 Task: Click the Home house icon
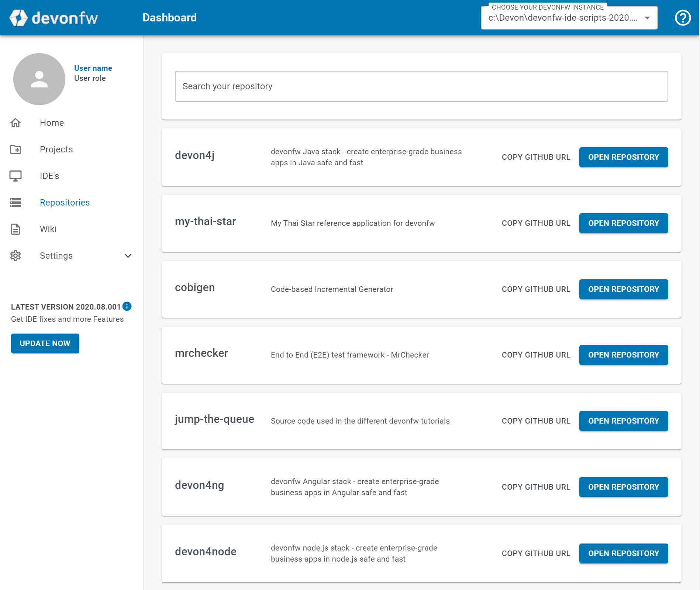pos(15,123)
